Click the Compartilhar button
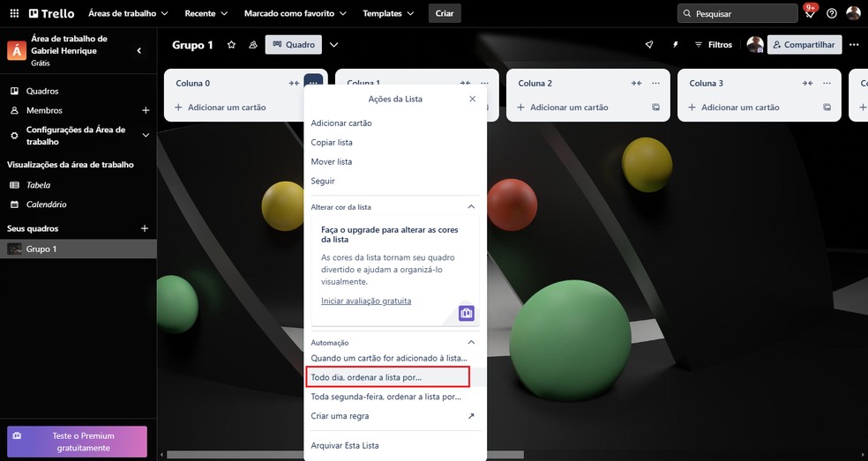 pyautogui.click(x=804, y=45)
